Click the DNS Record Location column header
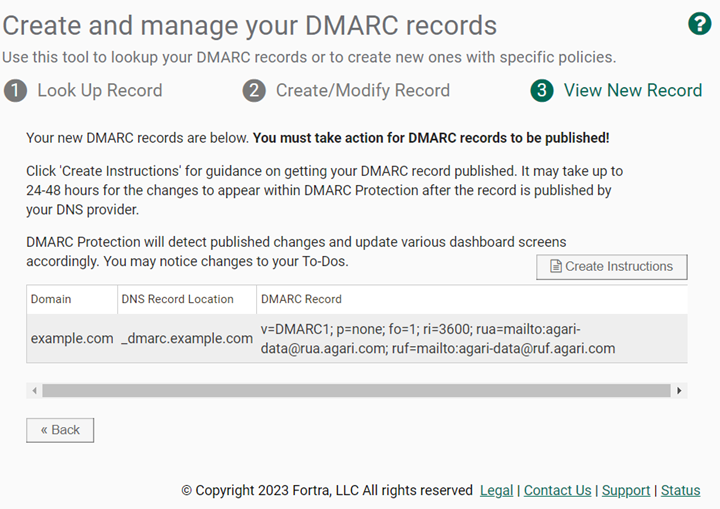Viewport: 720px width, 509px height. tap(187, 299)
